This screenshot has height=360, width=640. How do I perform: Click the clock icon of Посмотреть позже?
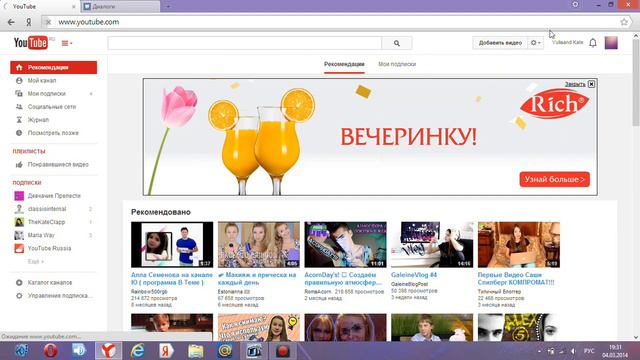click(x=19, y=133)
